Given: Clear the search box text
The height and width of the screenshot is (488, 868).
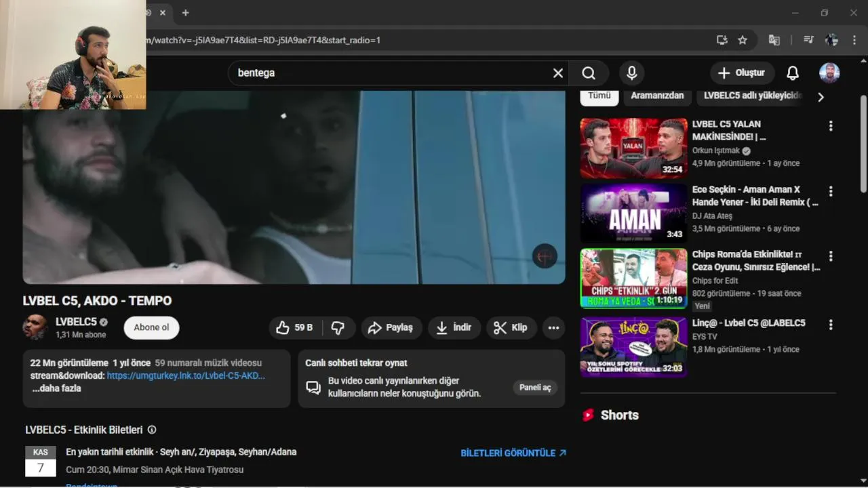Looking at the screenshot, I should click(558, 73).
